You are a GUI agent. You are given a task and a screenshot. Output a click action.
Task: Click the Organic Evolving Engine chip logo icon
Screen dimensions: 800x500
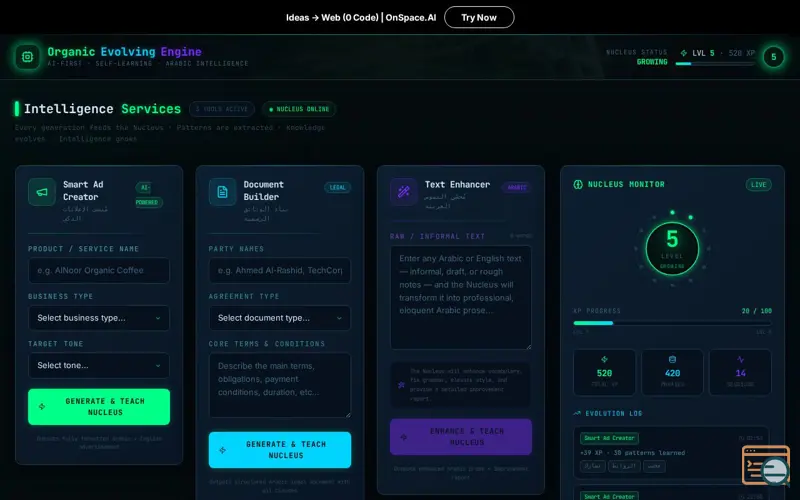27,57
